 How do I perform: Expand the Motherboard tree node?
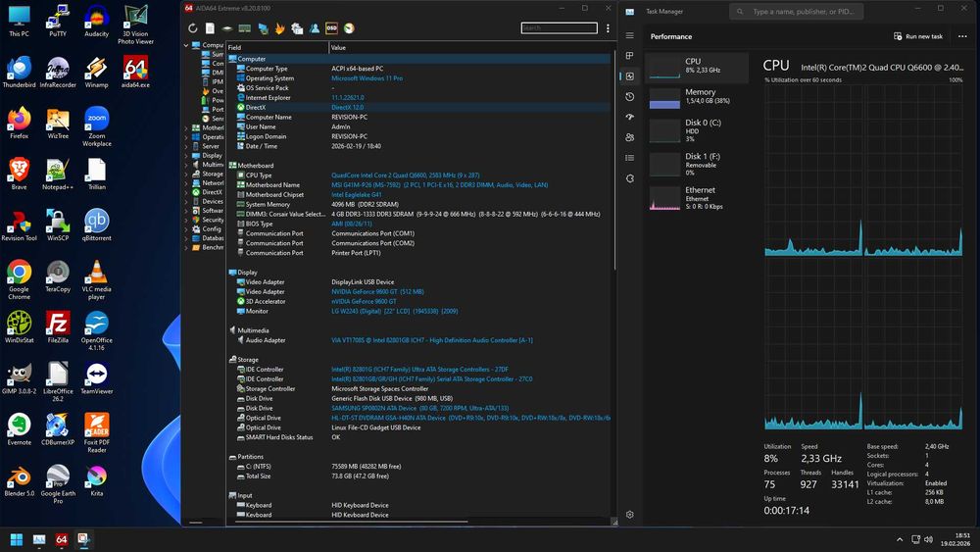point(186,127)
